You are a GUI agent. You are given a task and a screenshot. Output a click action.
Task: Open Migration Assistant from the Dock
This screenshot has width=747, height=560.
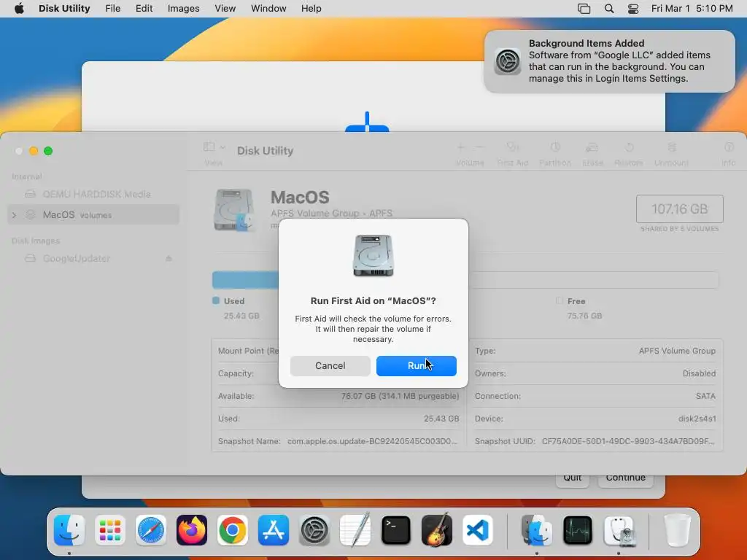click(536, 530)
